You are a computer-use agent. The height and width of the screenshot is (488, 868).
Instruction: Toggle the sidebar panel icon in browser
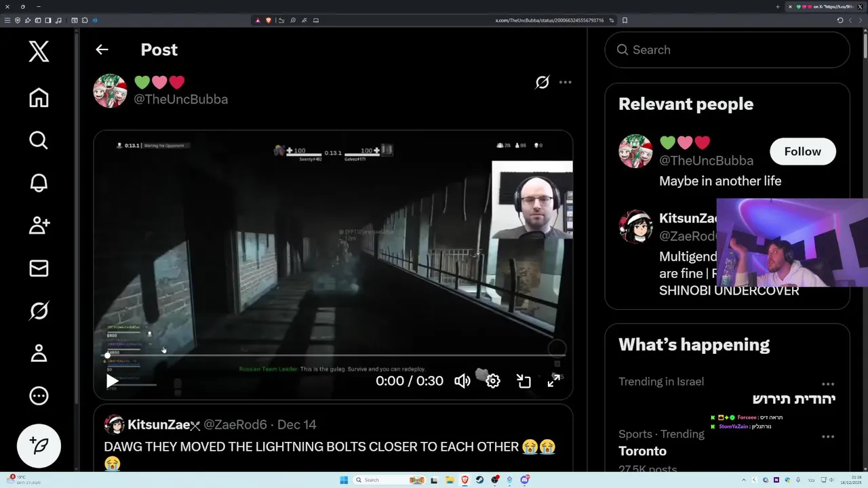48,20
